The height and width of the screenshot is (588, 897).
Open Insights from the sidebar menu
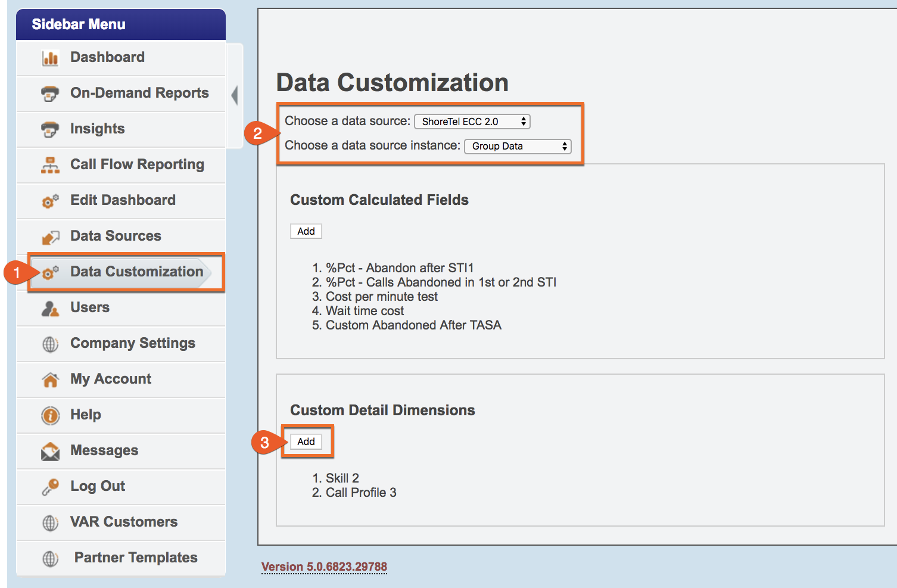(x=97, y=129)
